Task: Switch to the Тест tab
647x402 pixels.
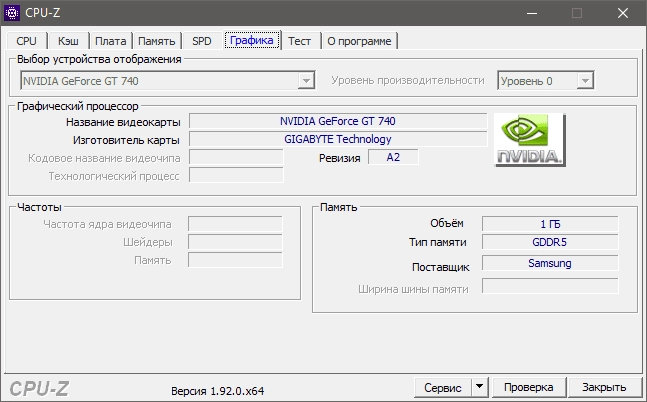Action: tap(300, 41)
